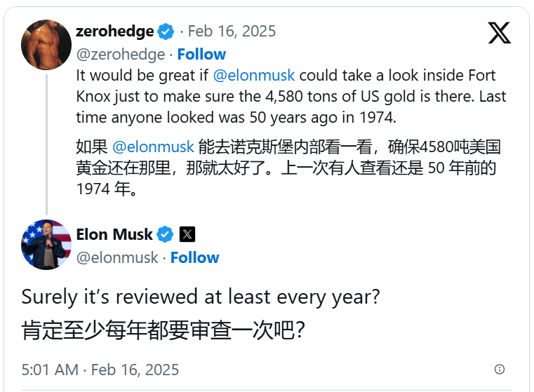Open the @zerohedge handle link

pos(120,54)
